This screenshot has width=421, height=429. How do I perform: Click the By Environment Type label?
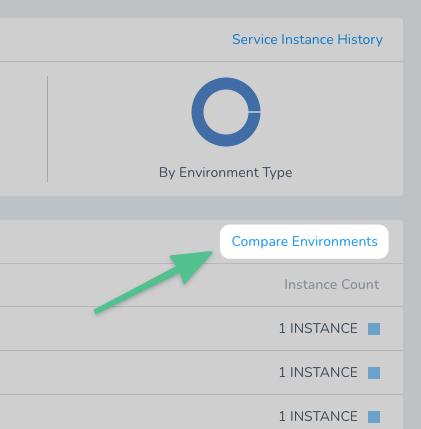(226, 172)
